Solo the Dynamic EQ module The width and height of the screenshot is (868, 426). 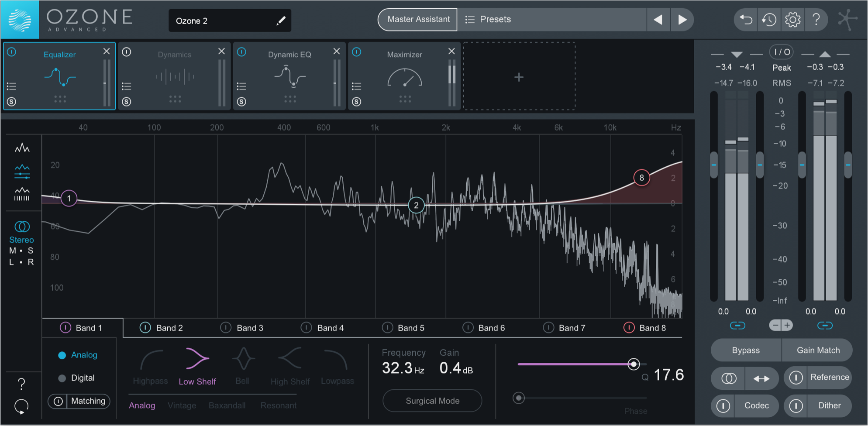[x=241, y=102]
